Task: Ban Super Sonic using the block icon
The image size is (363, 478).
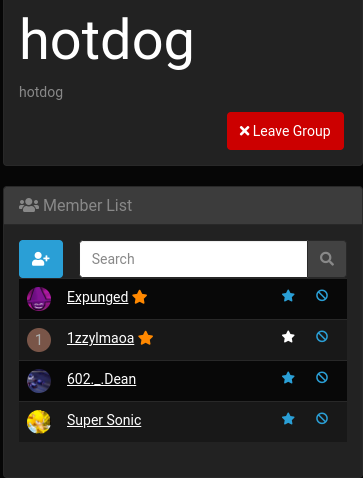Action: click(322, 418)
